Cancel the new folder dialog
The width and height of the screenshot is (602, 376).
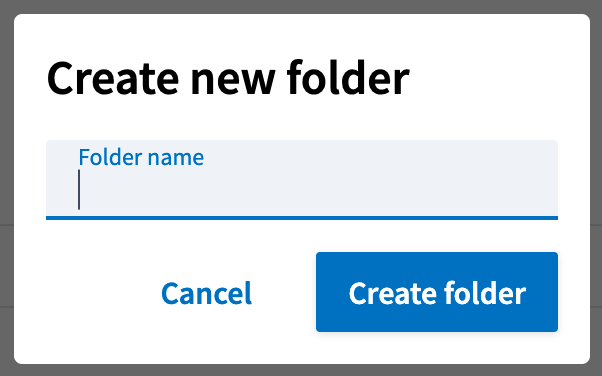tap(206, 293)
